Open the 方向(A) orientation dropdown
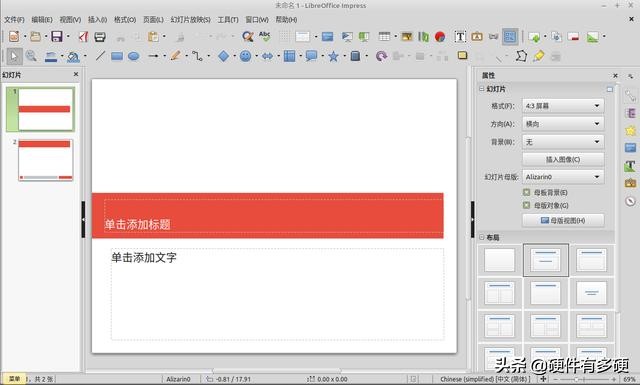The width and height of the screenshot is (640, 385). [x=563, y=124]
